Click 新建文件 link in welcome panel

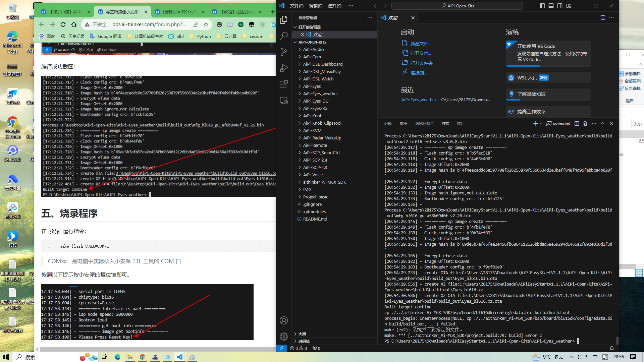(x=421, y=43)
